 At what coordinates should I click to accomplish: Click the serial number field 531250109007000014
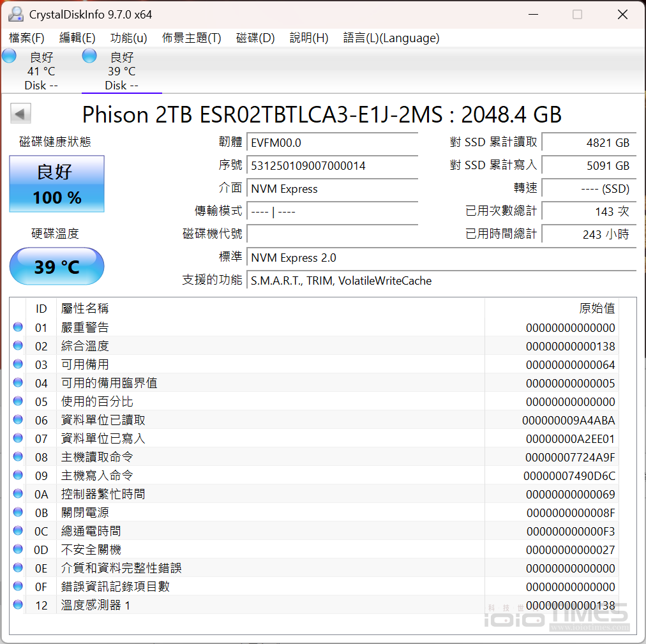(x=333, y=166)
